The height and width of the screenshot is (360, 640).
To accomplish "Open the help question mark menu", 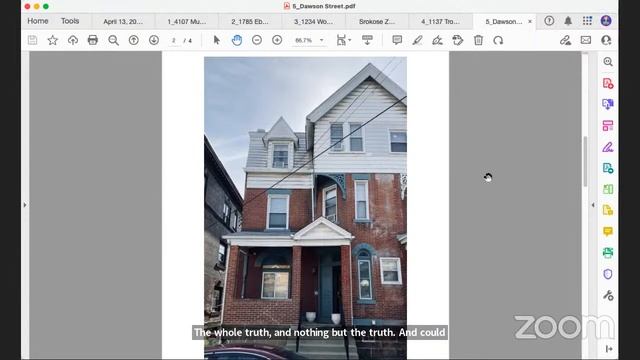I will 549,20.
